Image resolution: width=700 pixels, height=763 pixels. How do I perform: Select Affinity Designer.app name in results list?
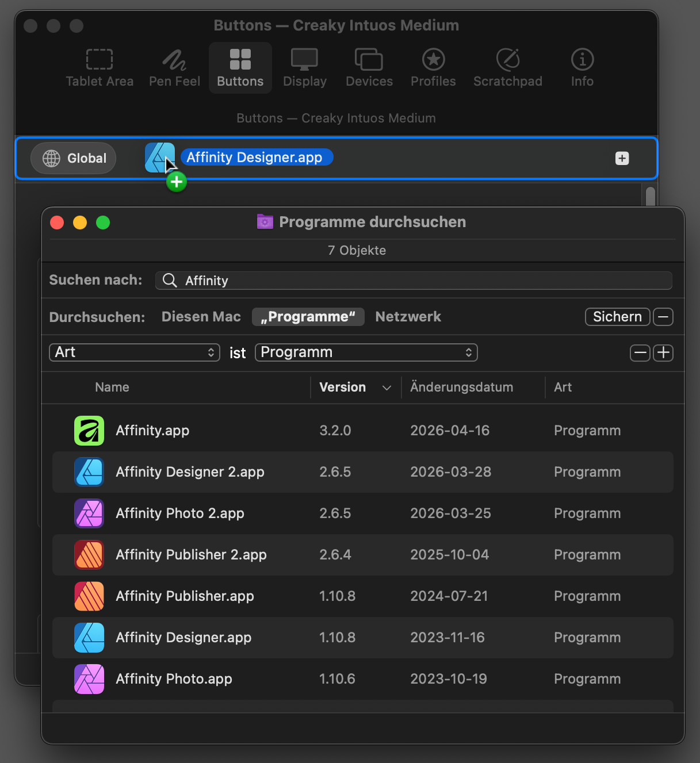[184, 638]
